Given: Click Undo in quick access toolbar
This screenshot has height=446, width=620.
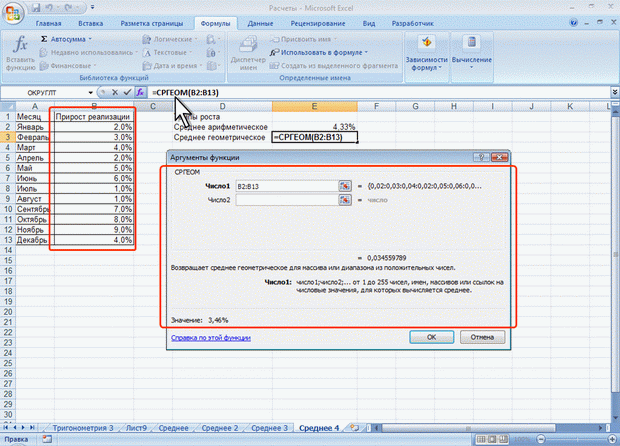Looking at the screenshot, I should point(49,8).
